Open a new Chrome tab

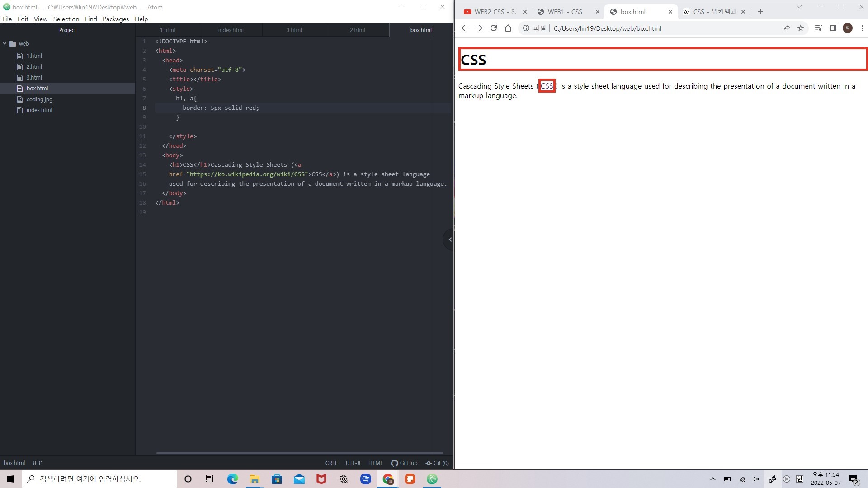tap(760, 12)
